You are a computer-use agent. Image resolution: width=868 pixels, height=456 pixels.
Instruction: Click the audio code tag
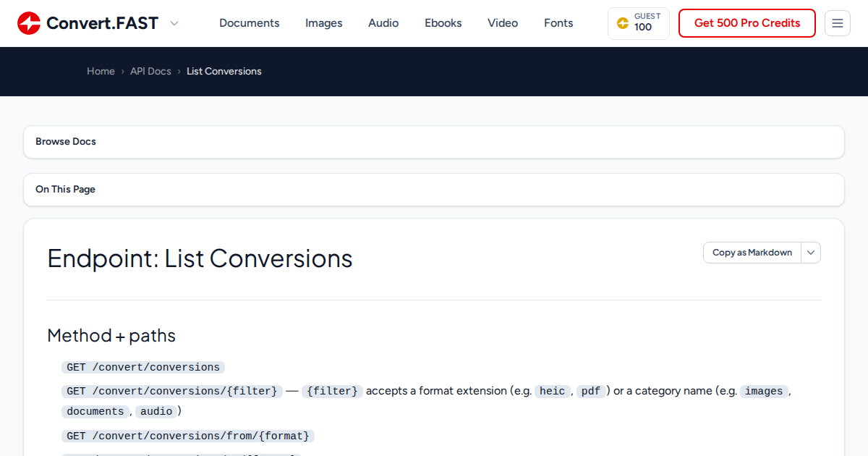pyautogui.click(x=156, y=411)
